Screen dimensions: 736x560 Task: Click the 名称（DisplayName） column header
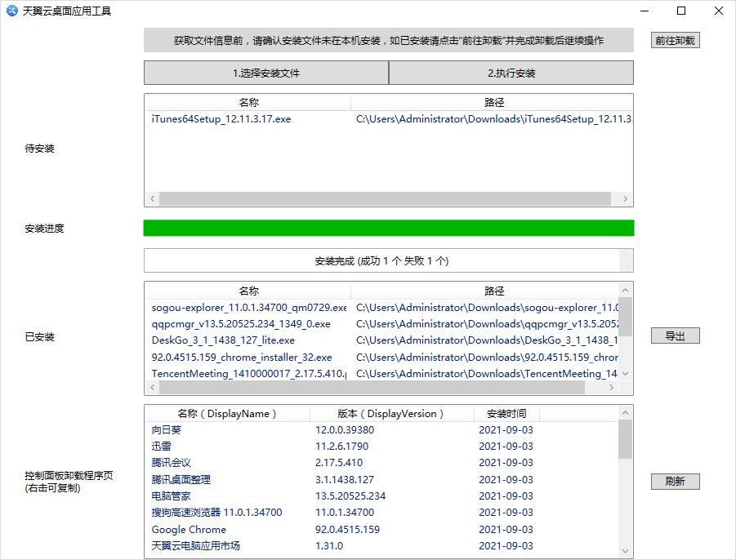click(x=227, y=413)
